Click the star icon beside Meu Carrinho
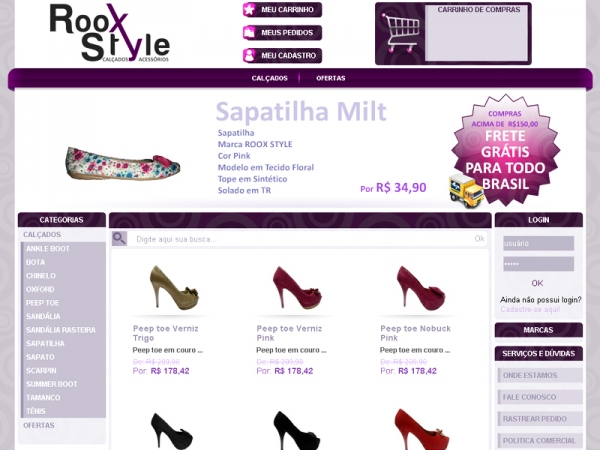The width and height of the screenshot is (600, 450). [x=250, y=10]
